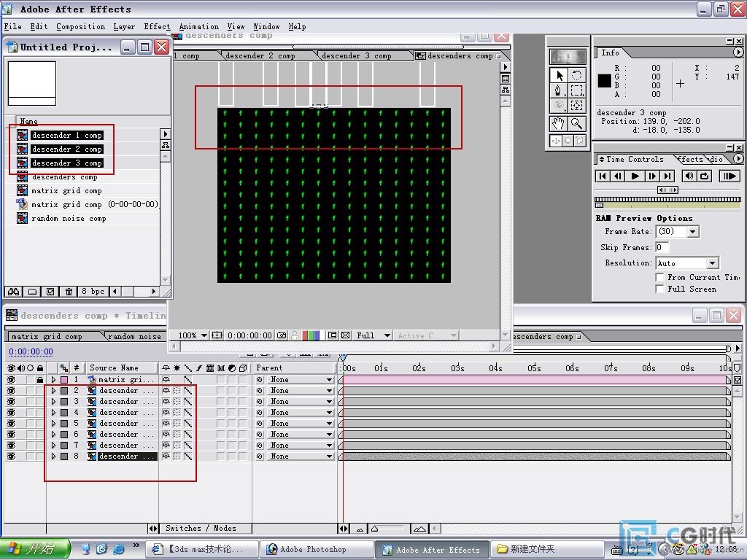This screenshot has height=560, width=747.
Task: Click Play in Time Controls
Action: [635, 176]
